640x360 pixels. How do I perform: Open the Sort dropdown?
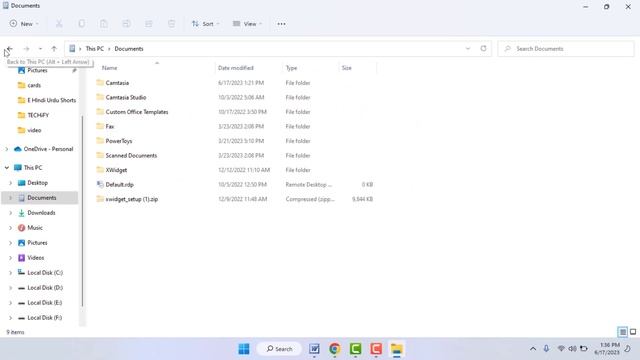pos(205,24)
